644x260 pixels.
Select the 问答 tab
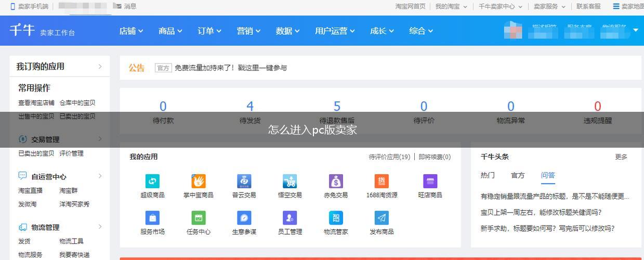click(x=548, y=175)
